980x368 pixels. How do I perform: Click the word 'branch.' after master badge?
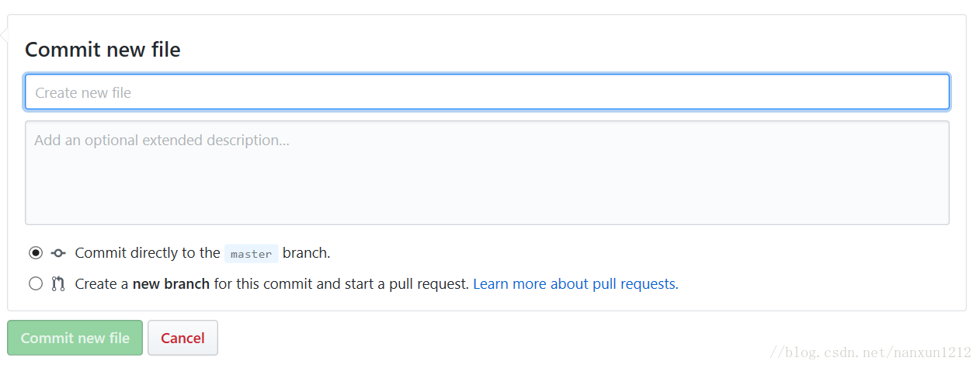pyautogui.click(x=306, y=253)
